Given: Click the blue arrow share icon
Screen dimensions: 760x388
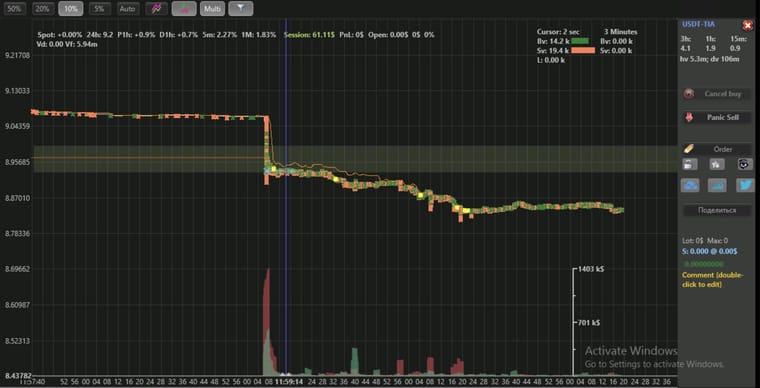Looking at the screenshot, I should pos(717,185).
